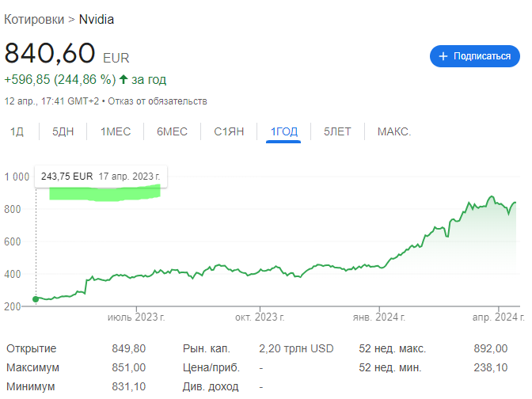Viewport: 532px width, 399px height.
Task: Click the окт. 2023 г. axis label
Action: [x=260, y=317]
